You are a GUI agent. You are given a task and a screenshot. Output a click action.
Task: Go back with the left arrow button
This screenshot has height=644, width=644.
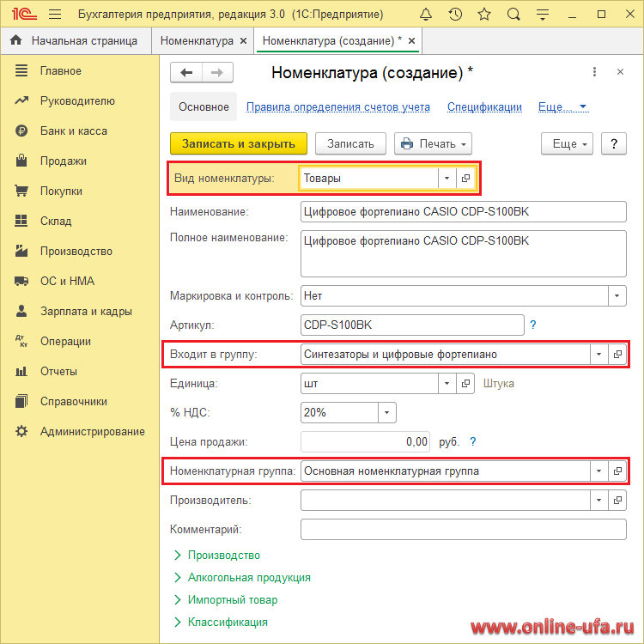(186, 73)
